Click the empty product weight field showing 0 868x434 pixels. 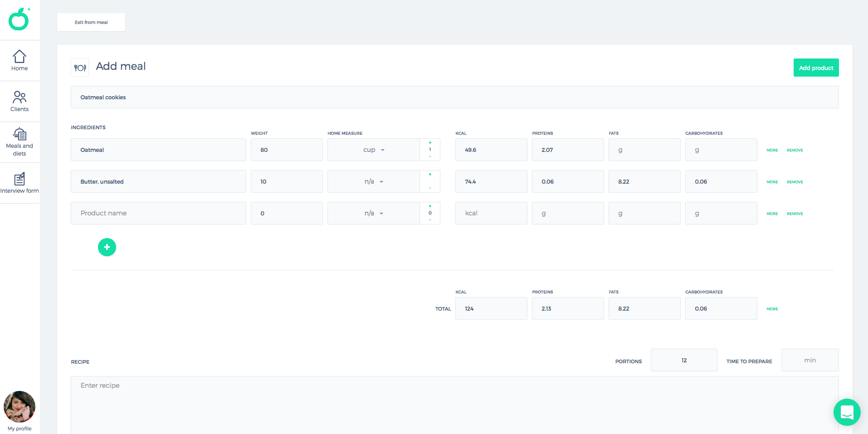(287, 213)
